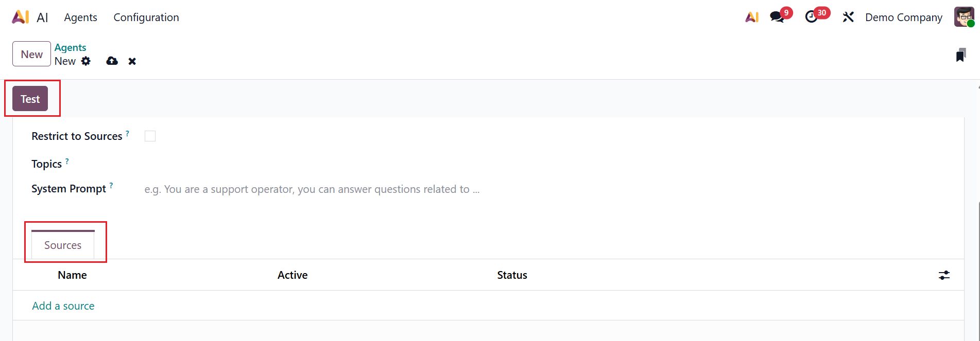
Task: Open the AI assistant icon in top bar
Action: [752, 17]
